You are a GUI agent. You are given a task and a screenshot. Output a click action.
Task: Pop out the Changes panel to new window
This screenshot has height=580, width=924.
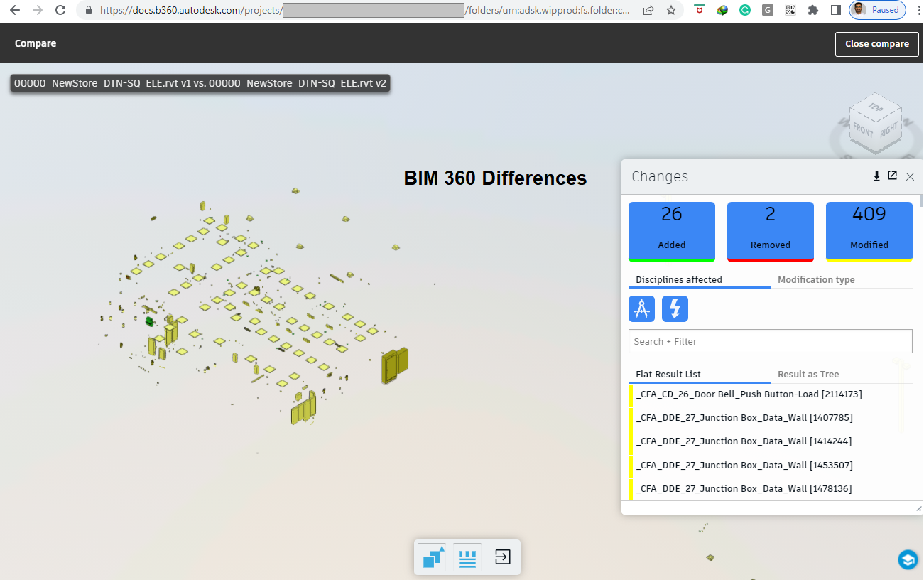[x=893, y=176]
